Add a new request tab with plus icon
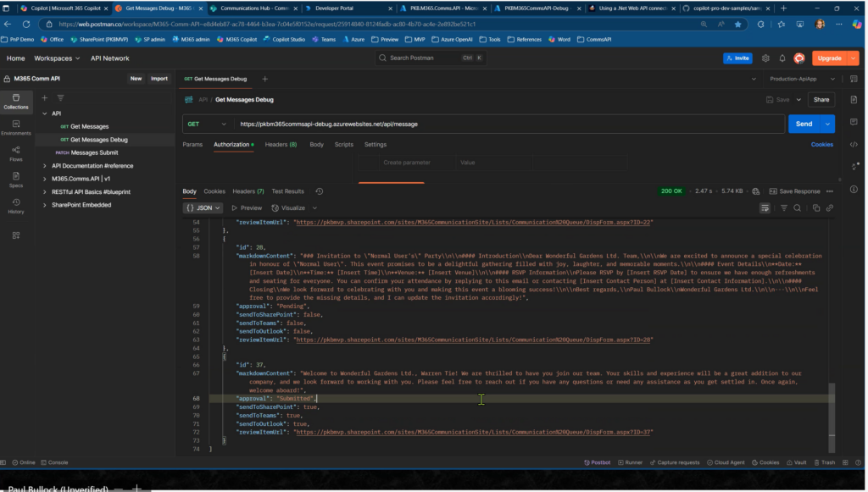Viewport: 868px width, 492px height. click(x=264, y=79)
